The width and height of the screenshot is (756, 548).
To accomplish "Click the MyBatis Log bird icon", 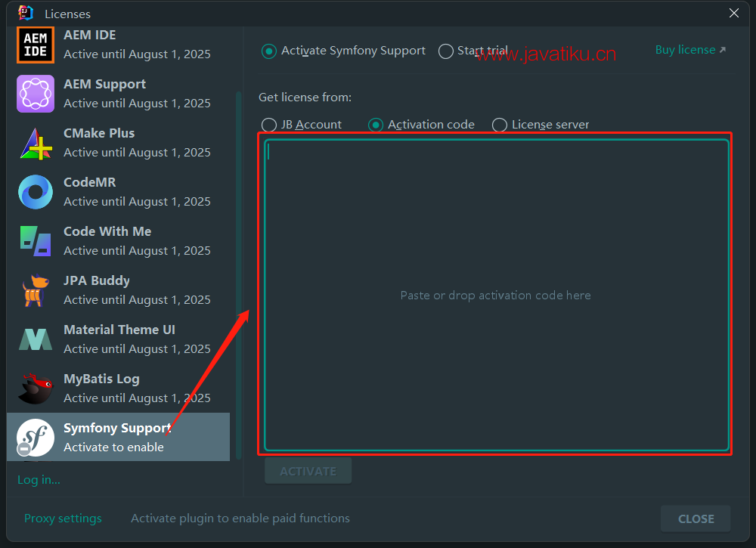I will (x=36, y=389).
